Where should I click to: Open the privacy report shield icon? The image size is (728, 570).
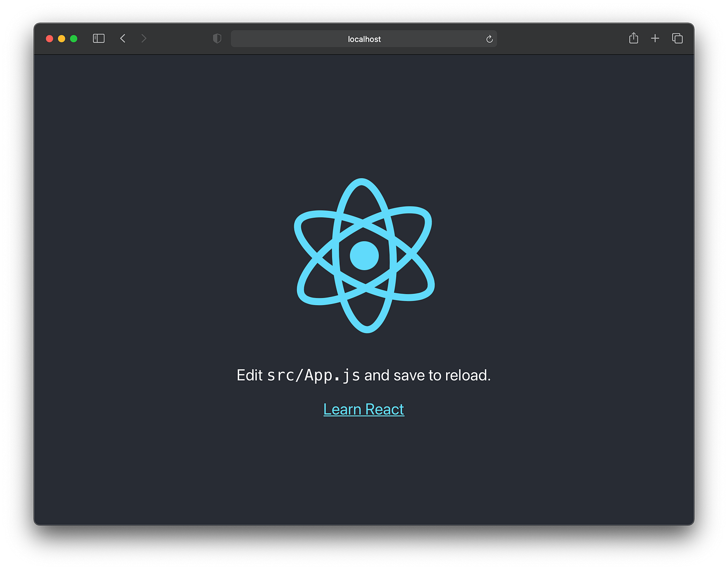217,39
